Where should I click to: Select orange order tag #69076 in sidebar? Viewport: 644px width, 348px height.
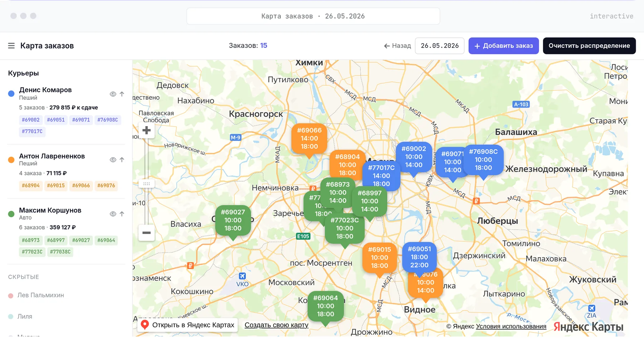click(106, 186)
